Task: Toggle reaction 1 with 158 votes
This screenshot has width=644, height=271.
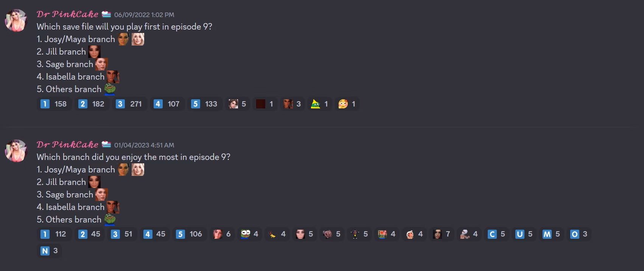Action: tap(54, 104)
